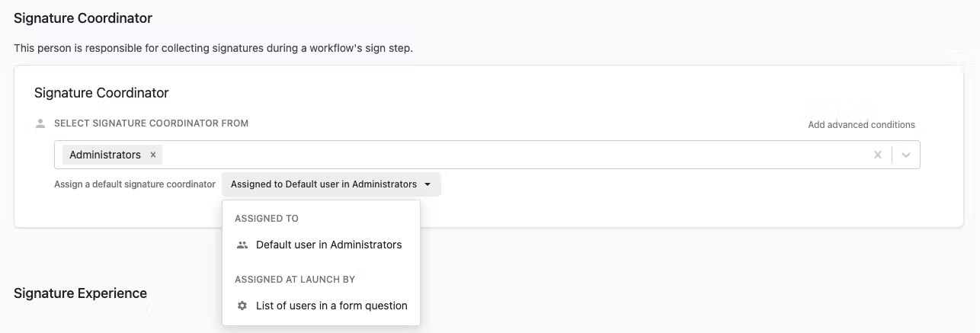Click the ASSIGNED TO section header
980x333 pixels.
(x=267, y=219)
